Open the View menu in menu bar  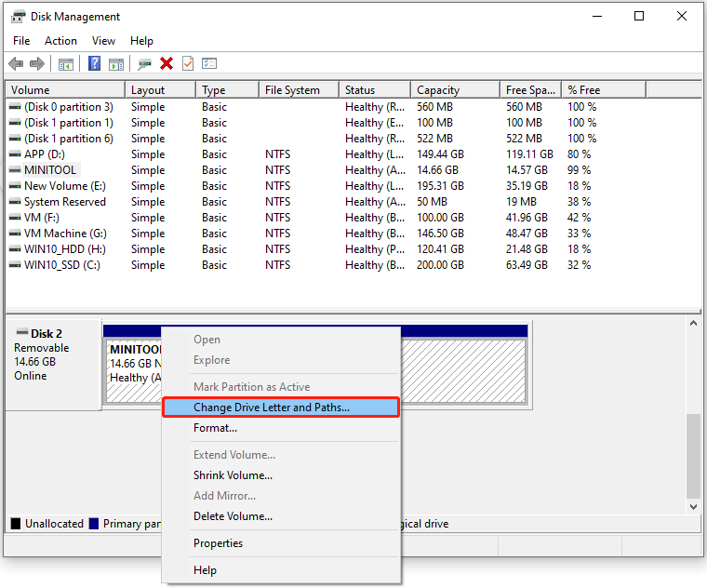pos(104,41)
